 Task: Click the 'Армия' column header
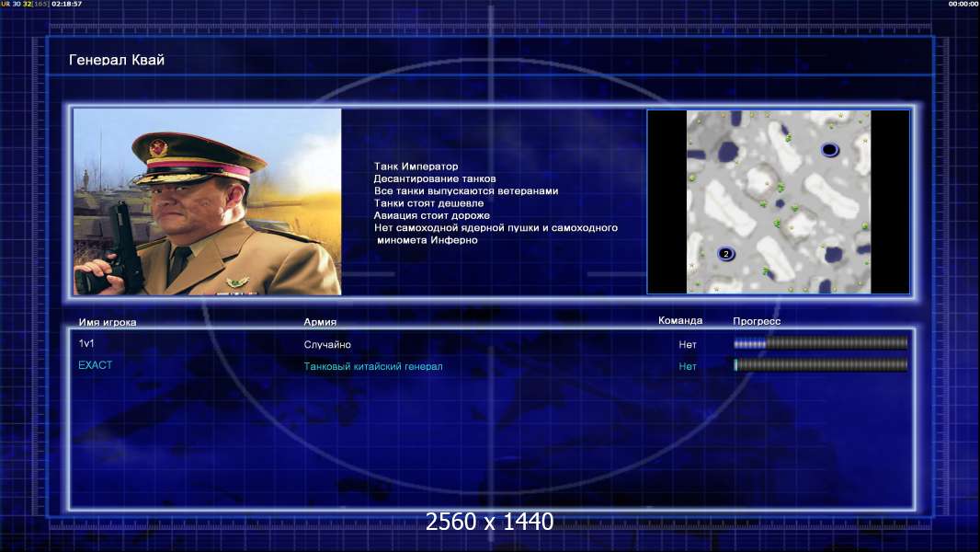pos(320,322)
